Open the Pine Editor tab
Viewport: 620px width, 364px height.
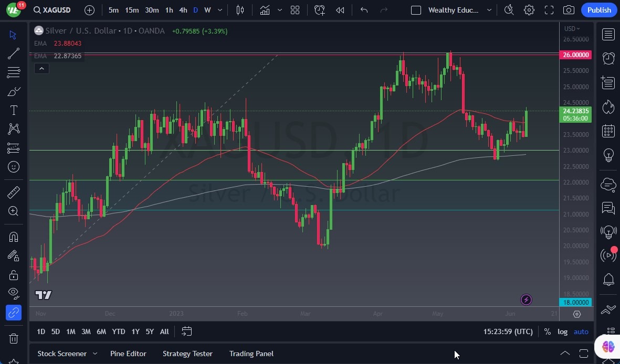[128, 354]
